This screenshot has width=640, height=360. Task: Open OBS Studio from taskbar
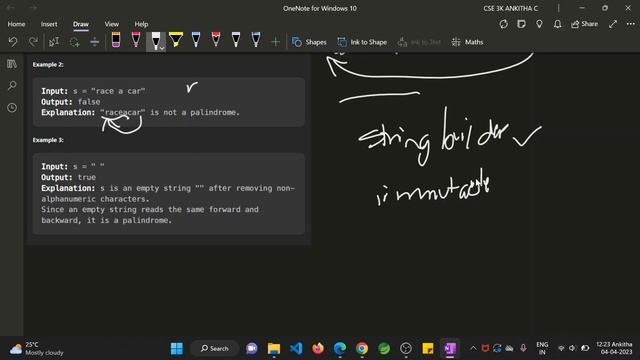(x=406, y=349)
